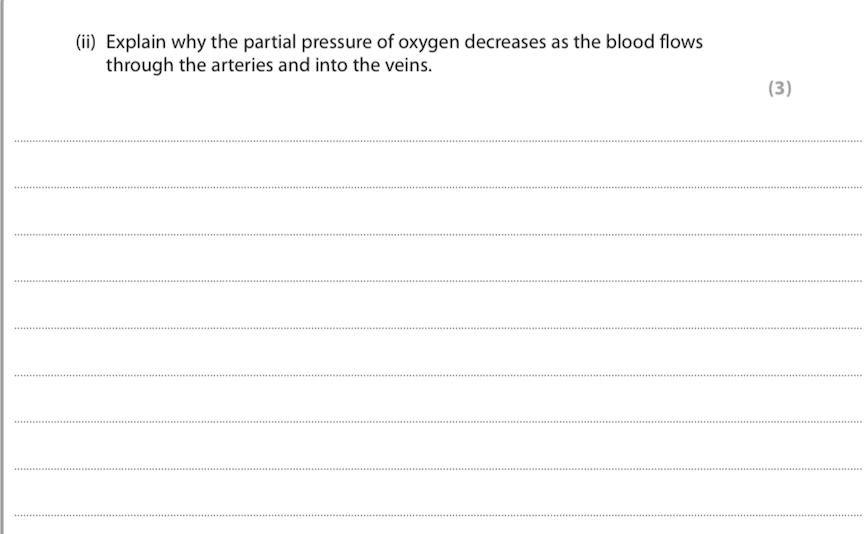Screen dimensions: 868x534
Task: Click the seventh dotted answer line
Action: pyautogui.click(x=437, y=421)
